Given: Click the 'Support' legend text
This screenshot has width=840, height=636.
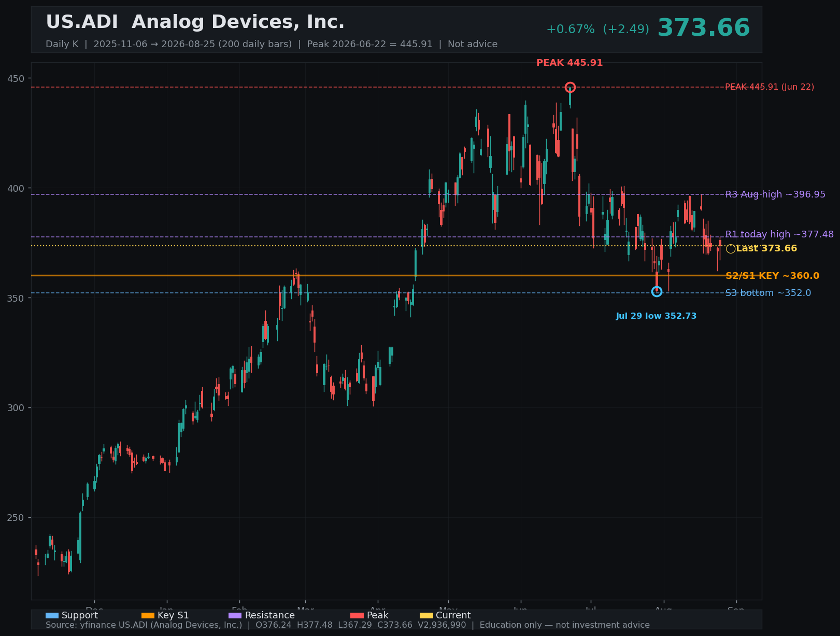Looking at the screenshot, I should (x=80, y=616).
